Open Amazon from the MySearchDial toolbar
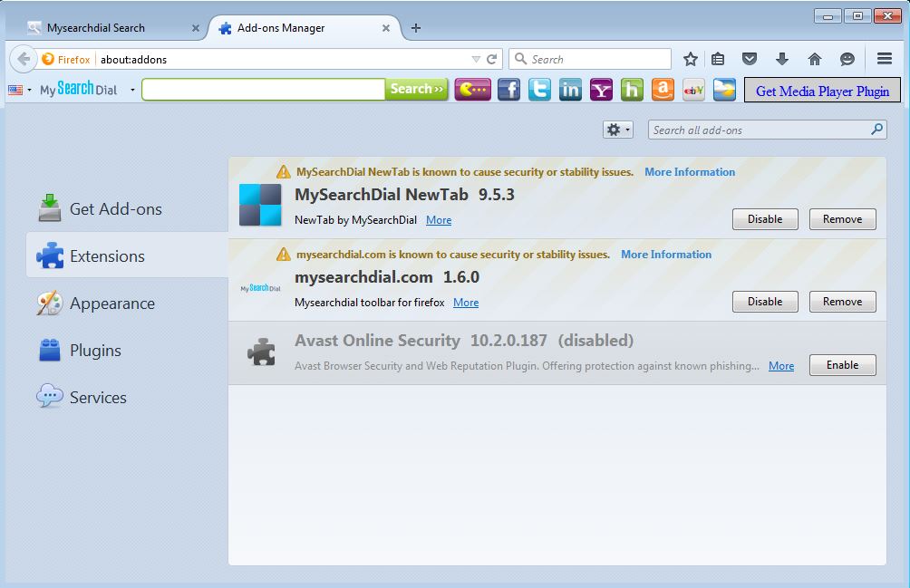 point(663,90)
